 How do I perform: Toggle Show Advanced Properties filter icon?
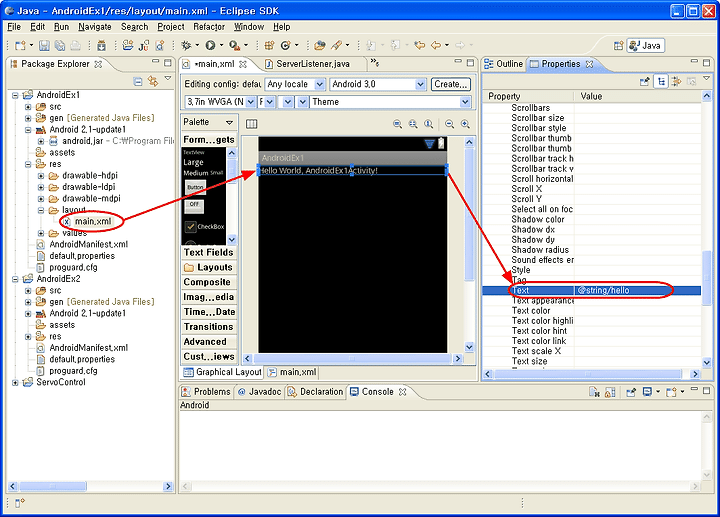(676, 82)
